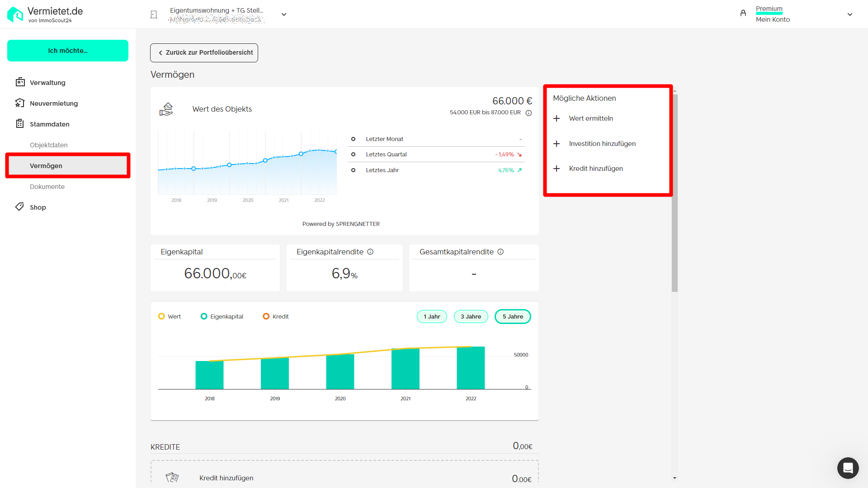Screen dimensions: 868x488
Task: Click plus icon beside Kredit hinzufügen in actions
Action: (x=557, y=169)
